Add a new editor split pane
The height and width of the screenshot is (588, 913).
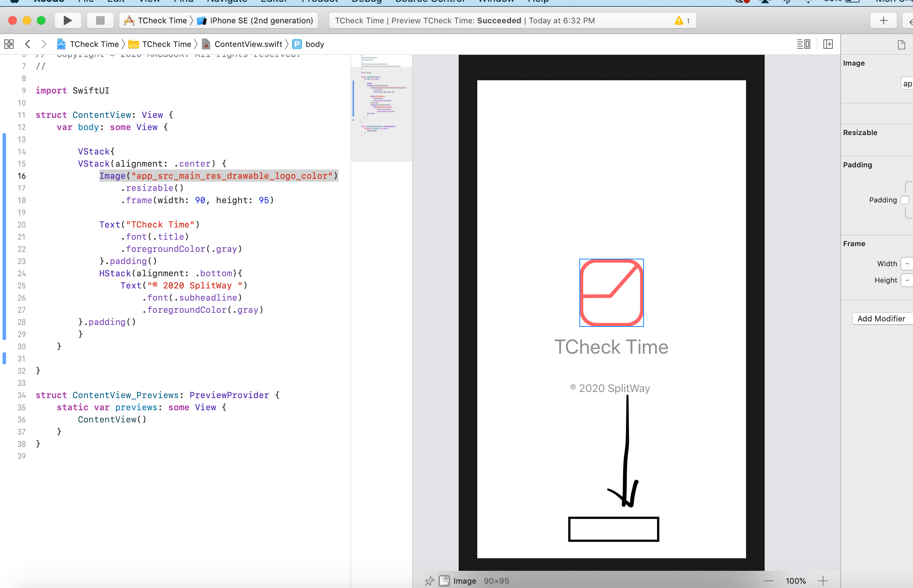[x=828, y=44]
